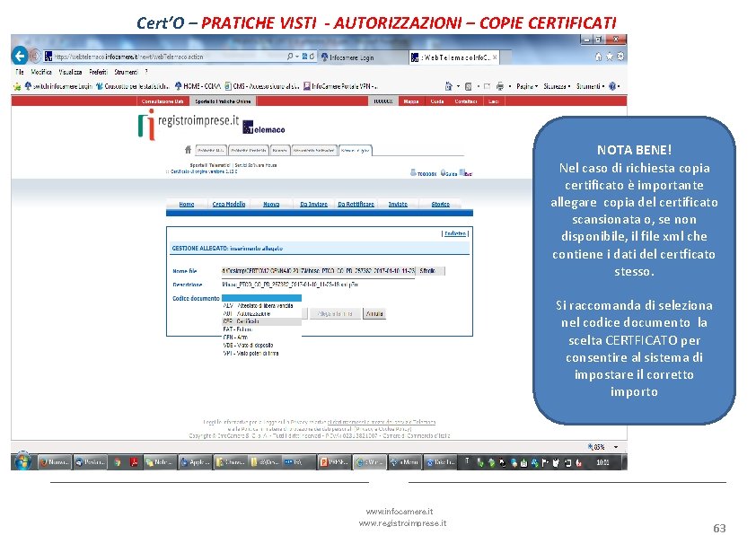The width and height of the screenshot is (756, 535).
Task: Click the Allega e termina button
Action: coord(335,314)
